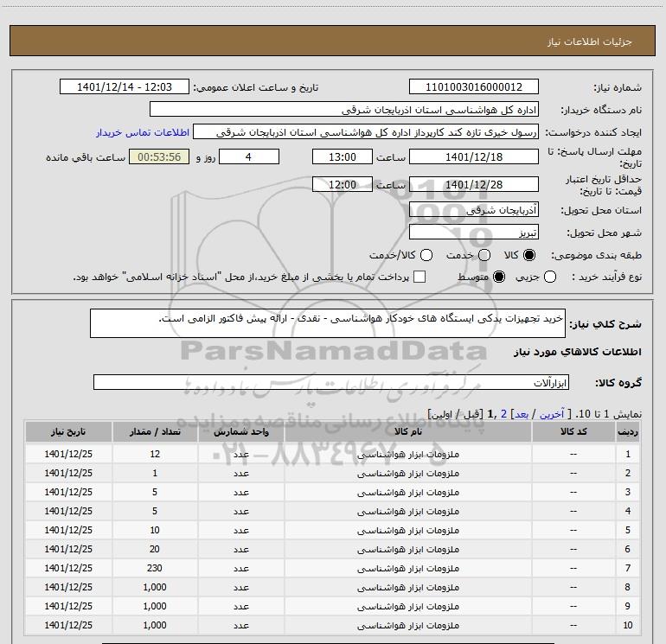
Task: Click the delivery city field تبریز
Action: (x=474, y=233)
